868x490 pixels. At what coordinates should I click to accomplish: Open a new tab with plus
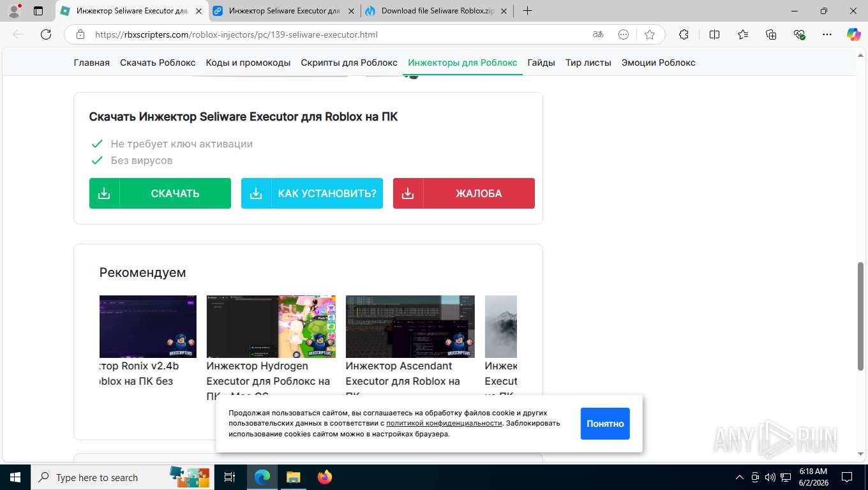pos(527,11)
